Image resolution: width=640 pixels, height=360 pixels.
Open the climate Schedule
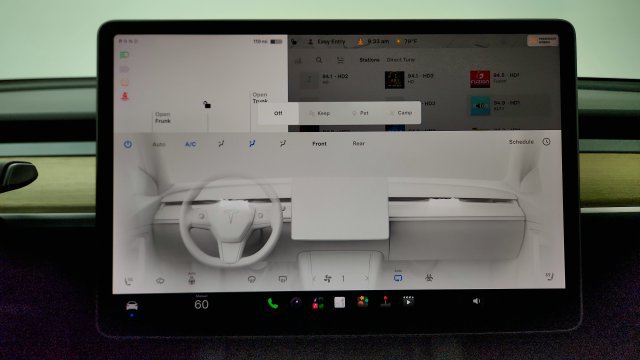click(521, 142)
